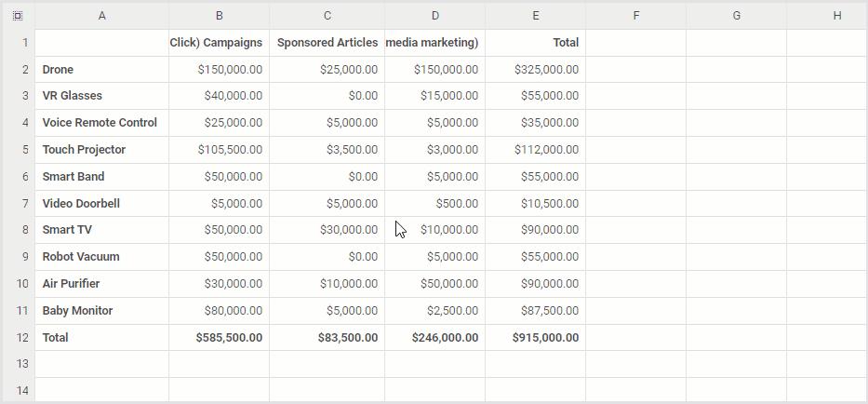This screenshot has width=868, height=404.
Task: Select row 12 header
Action: pos(18,337)
